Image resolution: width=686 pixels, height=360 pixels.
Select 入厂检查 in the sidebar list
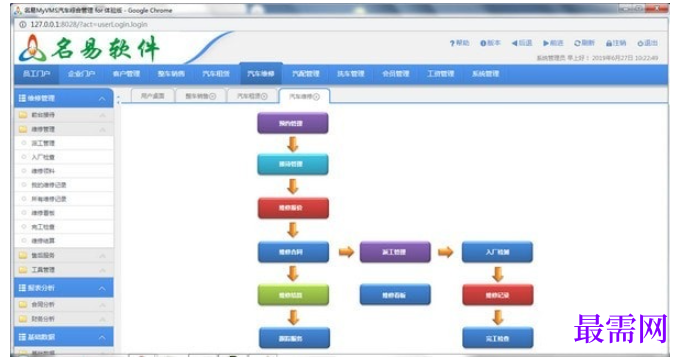pos(64,157)
